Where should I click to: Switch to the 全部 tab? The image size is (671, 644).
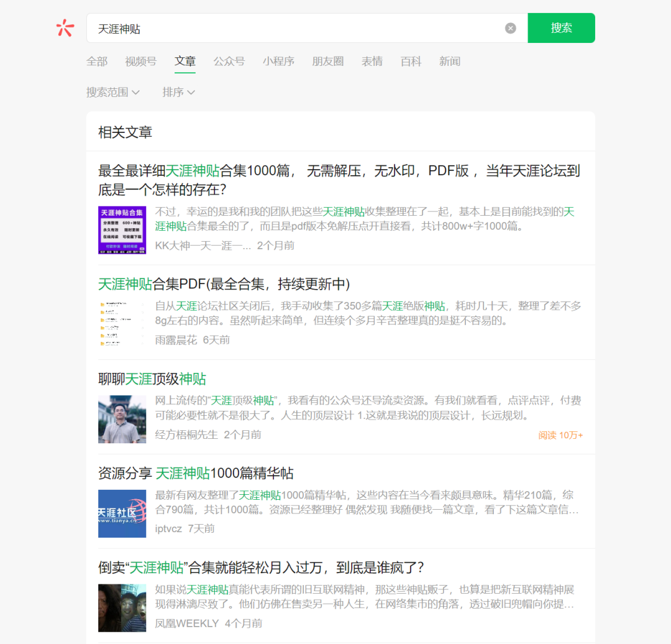tap(97, 62)
